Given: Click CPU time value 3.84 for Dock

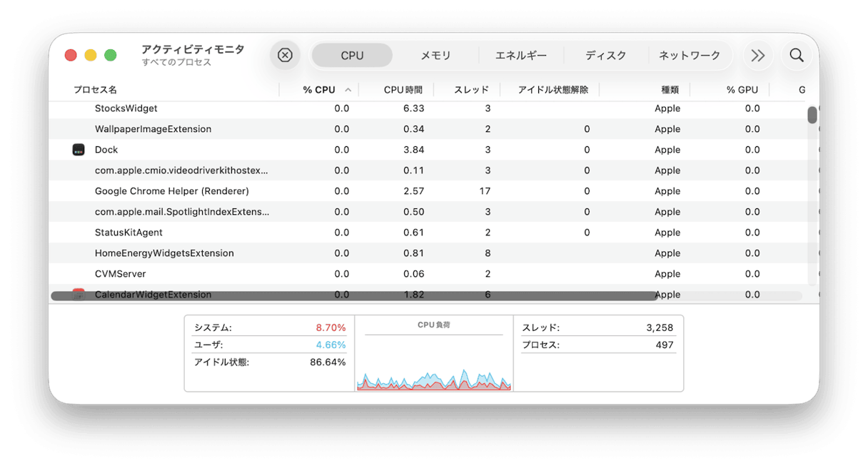Looking at the screenshot, I should click(x=413, y=150).
